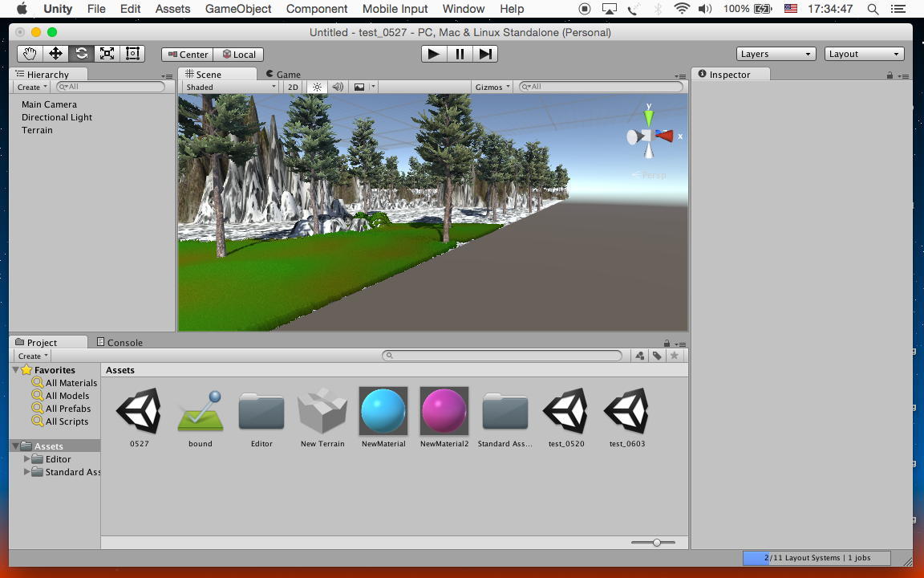Click the Step frame button

pyautogui.click(x=485, y=54)
